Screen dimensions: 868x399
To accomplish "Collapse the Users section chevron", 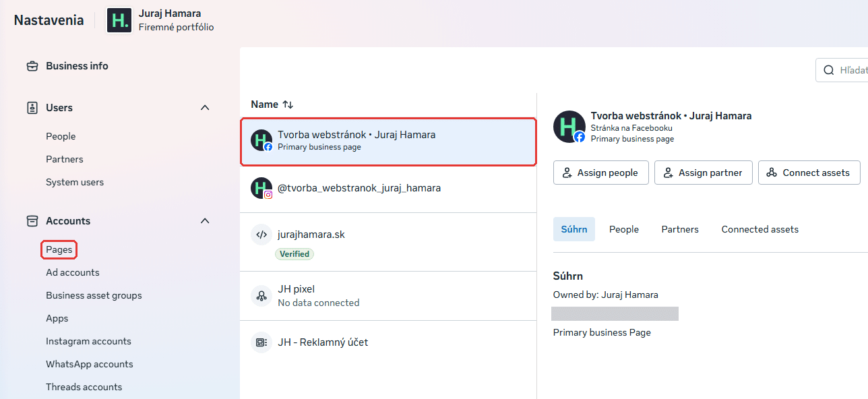I will (206, 108).
